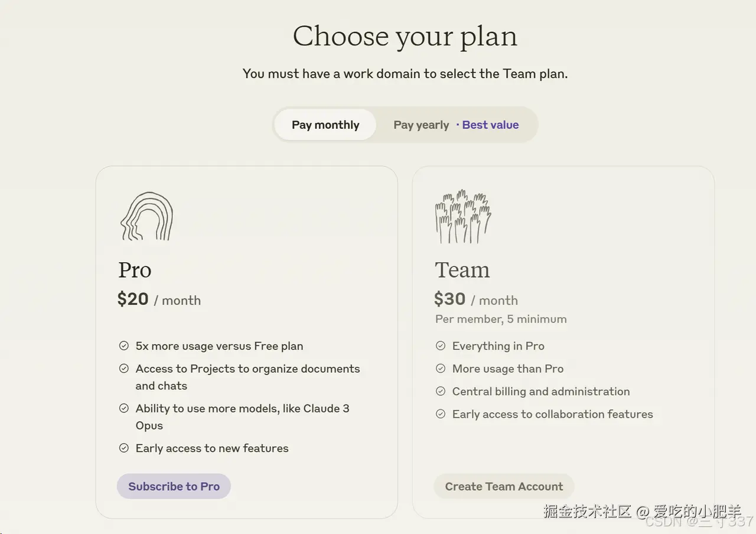
Task: Switch billing to Pay yearly
Action: pyautogui.click(x=421, y=125)
